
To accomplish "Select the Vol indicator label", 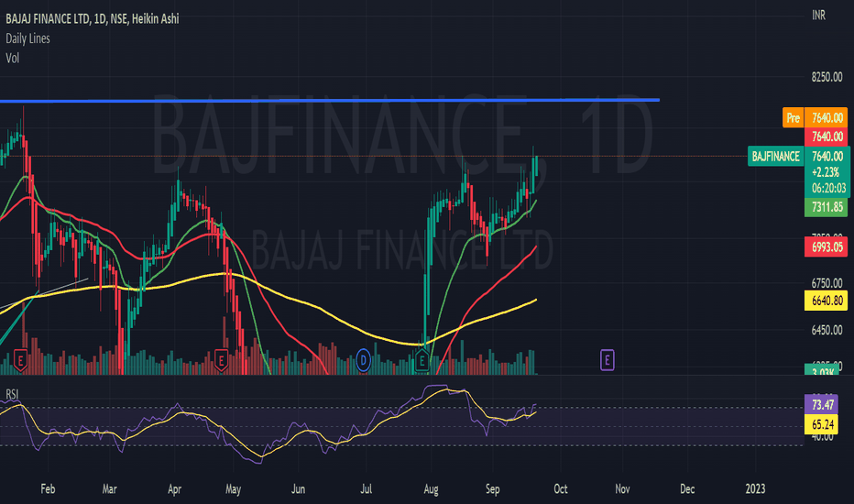I will point(13,58).
